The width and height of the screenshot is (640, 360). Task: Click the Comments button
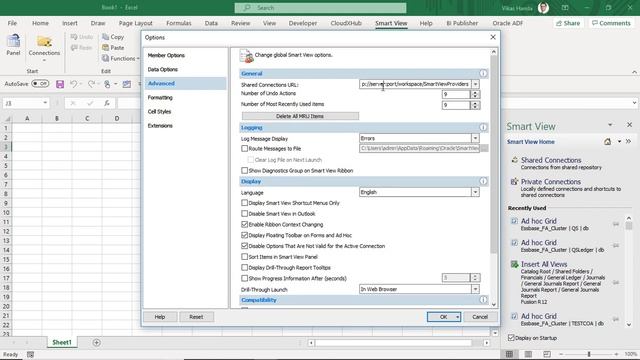(x=611, y=23)
